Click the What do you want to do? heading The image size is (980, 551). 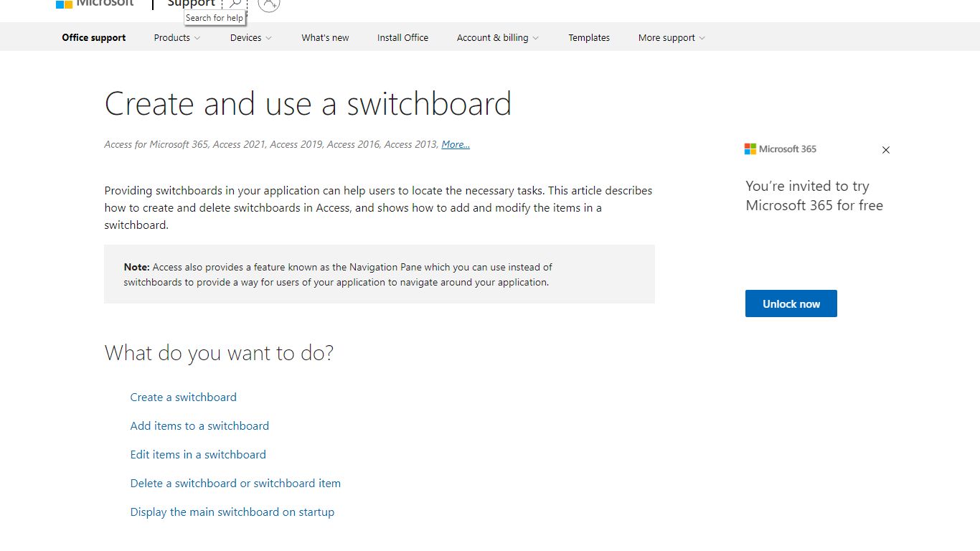[219, 353]
